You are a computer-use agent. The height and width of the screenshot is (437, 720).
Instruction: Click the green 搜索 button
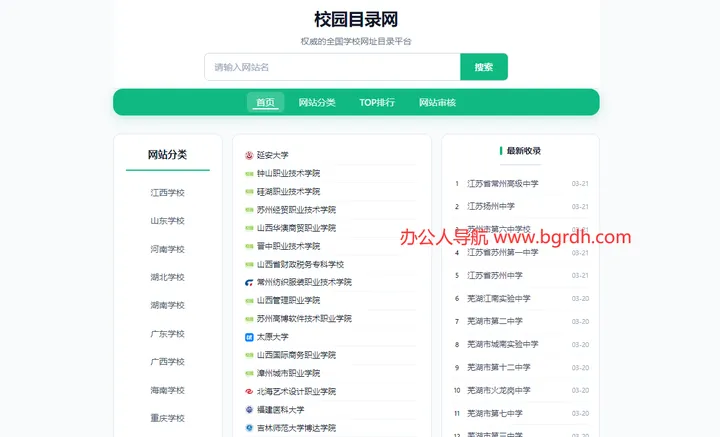coord(484,67)
